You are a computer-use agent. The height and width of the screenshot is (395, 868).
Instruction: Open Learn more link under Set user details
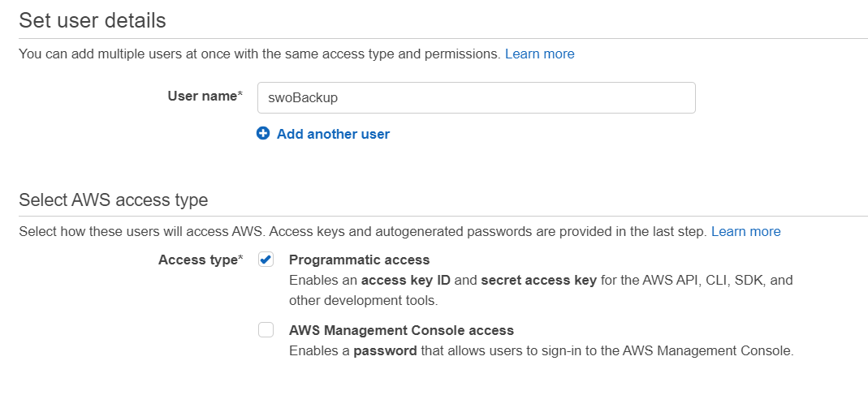pos(539,54)
